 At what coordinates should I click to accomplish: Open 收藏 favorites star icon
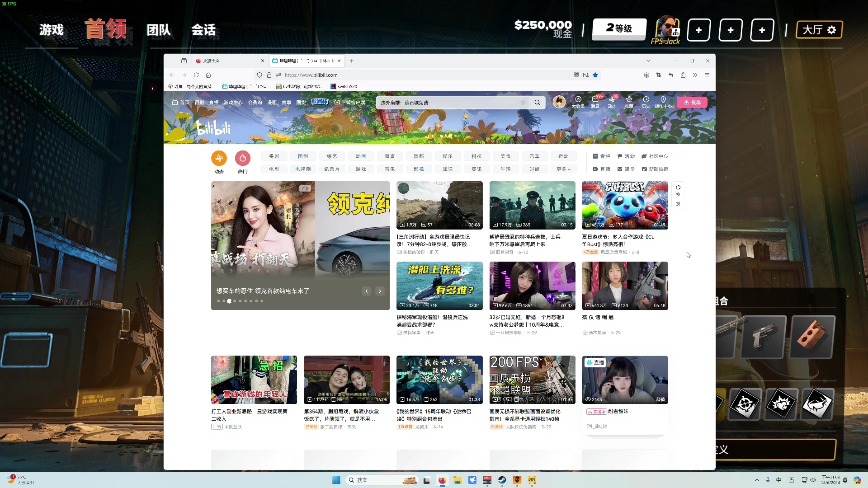(x=629, y=102)
